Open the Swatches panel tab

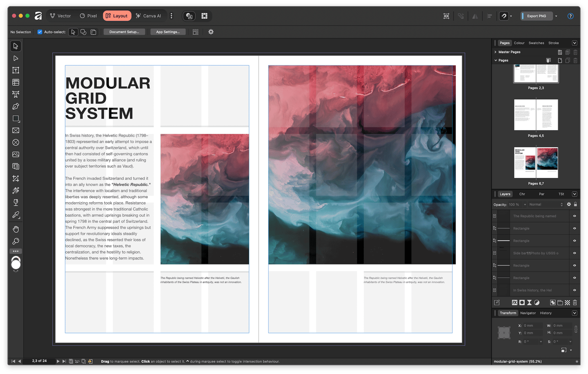click(536, 43)
